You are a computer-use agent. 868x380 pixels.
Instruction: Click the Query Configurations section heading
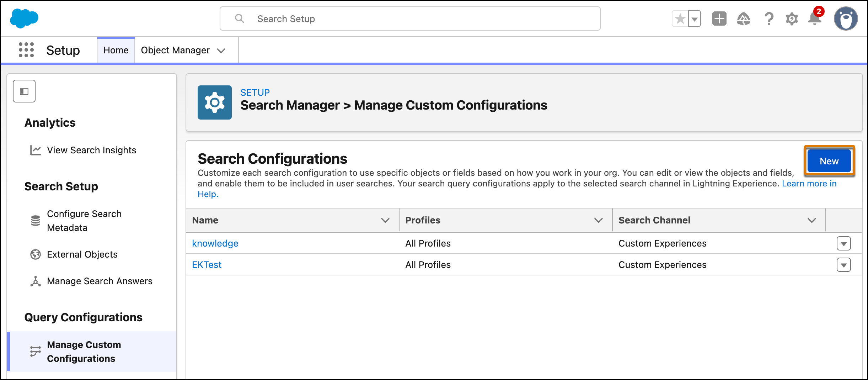point(83,317)
